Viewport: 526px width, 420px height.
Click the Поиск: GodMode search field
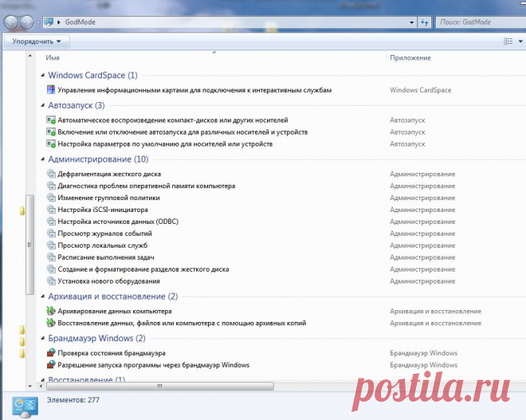pyautogui.click(x=481, y=22)
